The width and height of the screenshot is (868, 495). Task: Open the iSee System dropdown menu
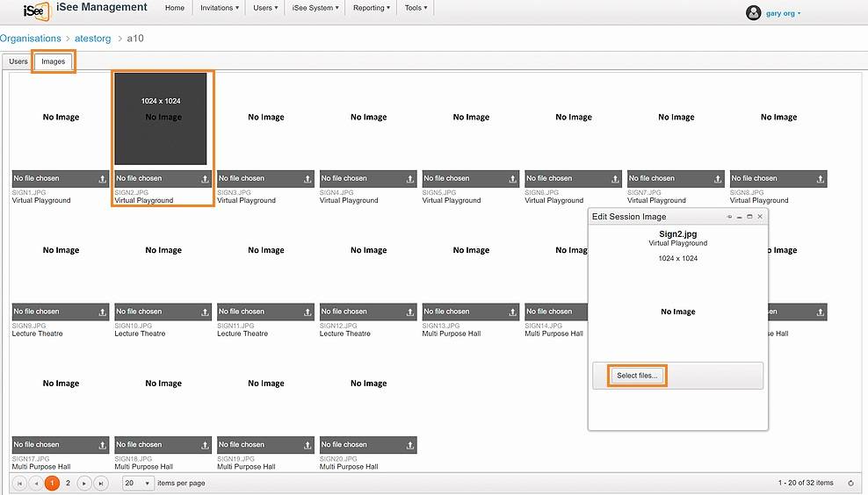(315, 8)
